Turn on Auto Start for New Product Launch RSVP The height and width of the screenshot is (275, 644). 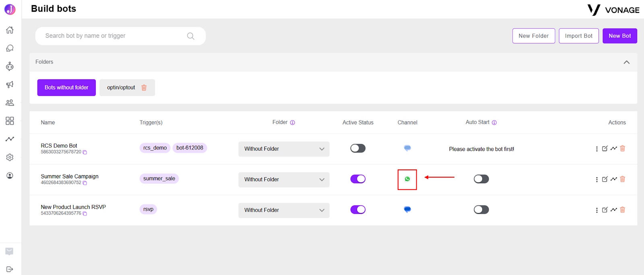pyautogui.click(x=481, y=209)
